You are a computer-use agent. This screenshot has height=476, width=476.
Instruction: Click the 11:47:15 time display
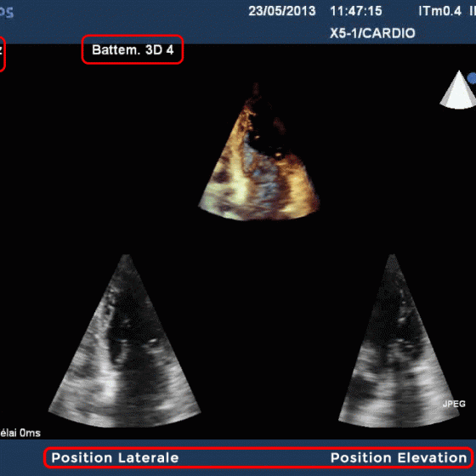356,11
